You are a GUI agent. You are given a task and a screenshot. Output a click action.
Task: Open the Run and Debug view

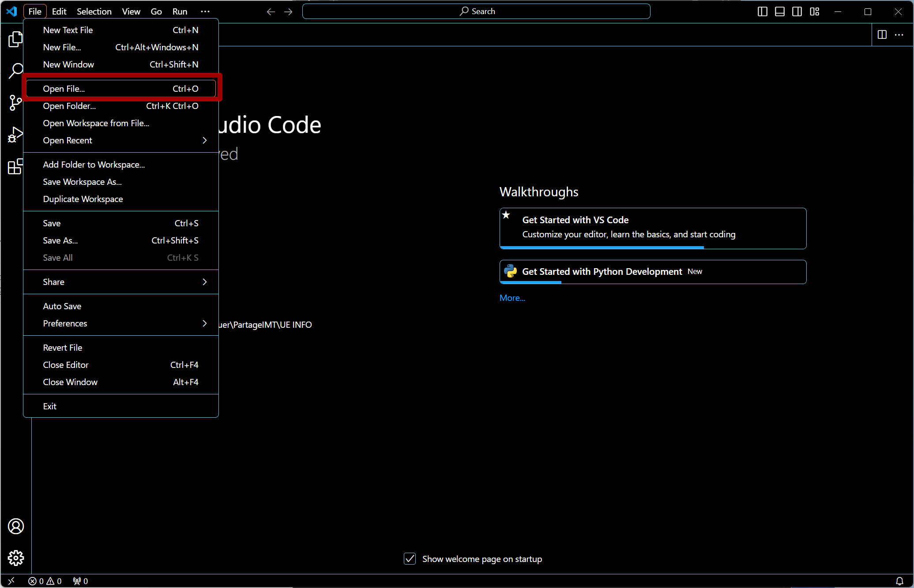[15, 135]
